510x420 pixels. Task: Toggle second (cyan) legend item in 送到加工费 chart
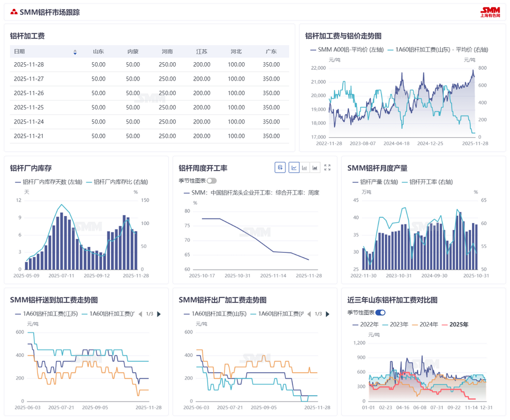108,314
